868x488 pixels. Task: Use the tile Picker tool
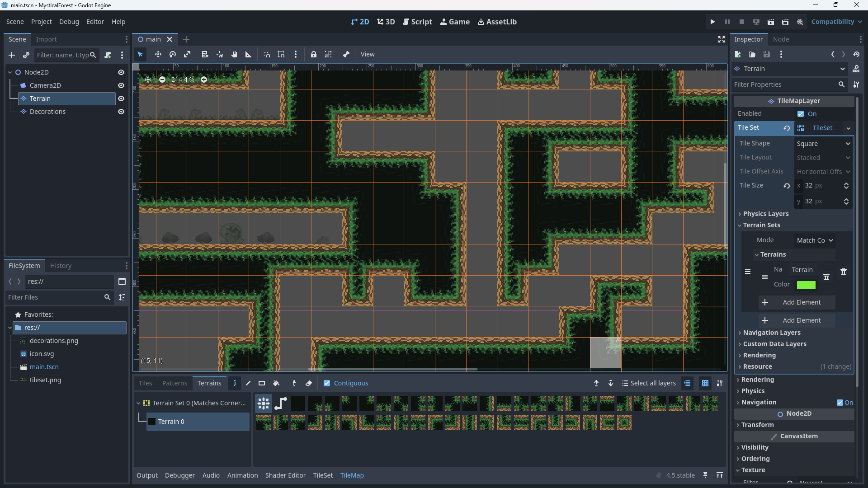pyautogui.click(x=294, y=383)
